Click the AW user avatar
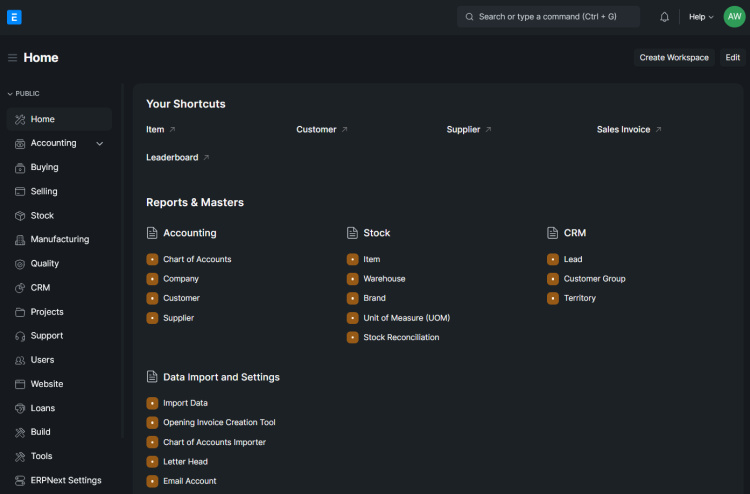This screenshot has width=750, height=494. (x=734, y=17)
